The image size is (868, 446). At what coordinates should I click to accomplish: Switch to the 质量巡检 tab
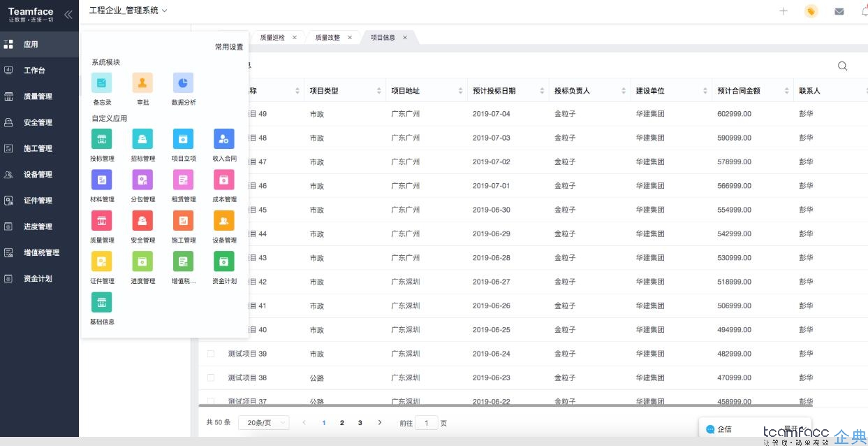272,38
